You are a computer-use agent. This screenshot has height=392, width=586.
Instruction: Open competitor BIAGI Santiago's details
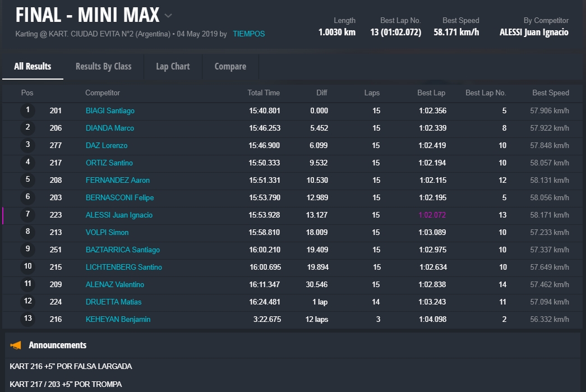point(110,111)
